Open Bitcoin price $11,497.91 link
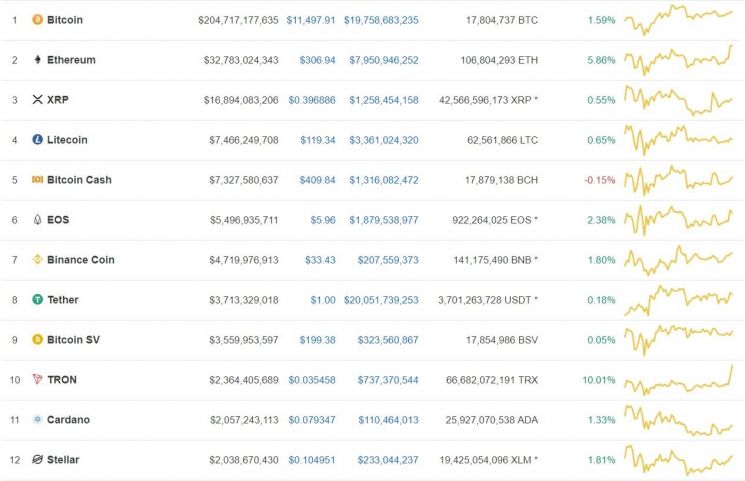This screenshot has height=481, width=745. click(311, 20)
